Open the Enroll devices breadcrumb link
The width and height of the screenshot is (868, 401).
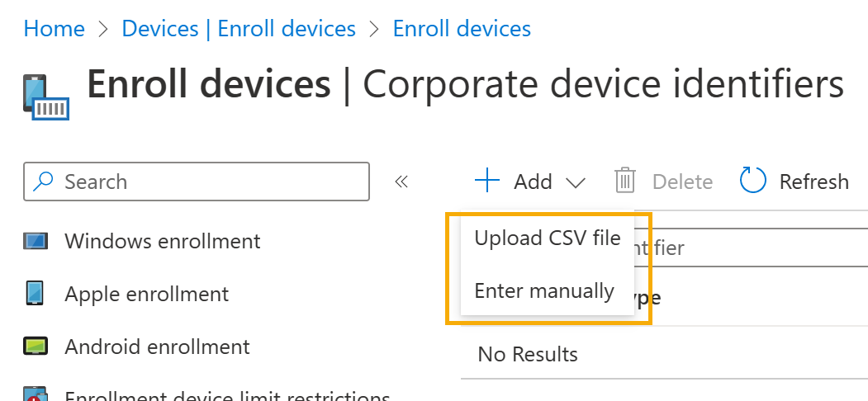point(462,28)
